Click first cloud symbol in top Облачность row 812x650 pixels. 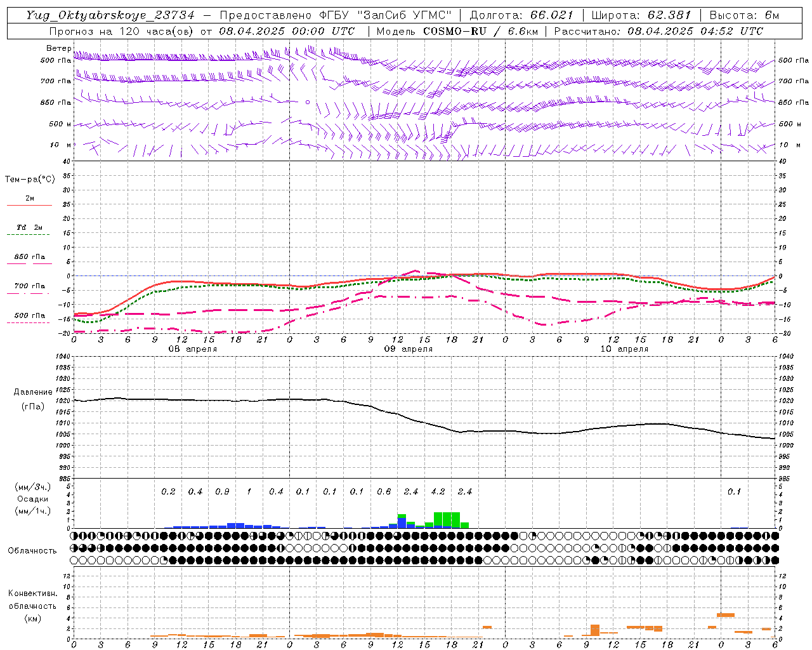coord(74,536)
